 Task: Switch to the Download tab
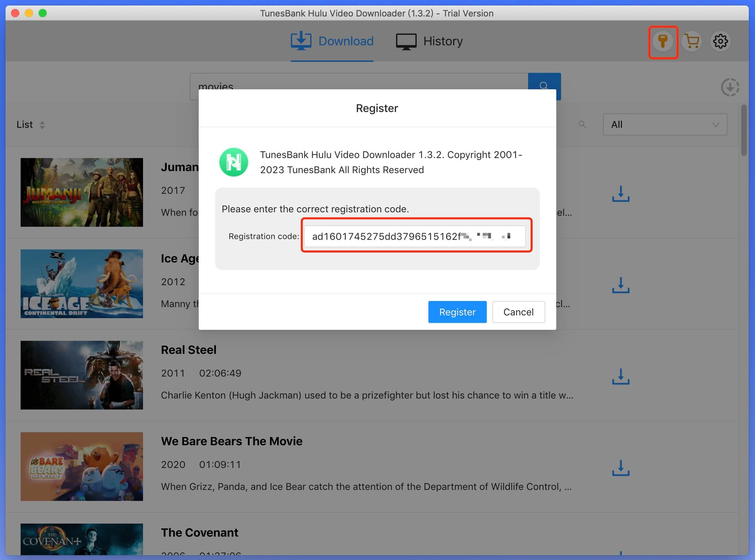click(x=332, y=41)
